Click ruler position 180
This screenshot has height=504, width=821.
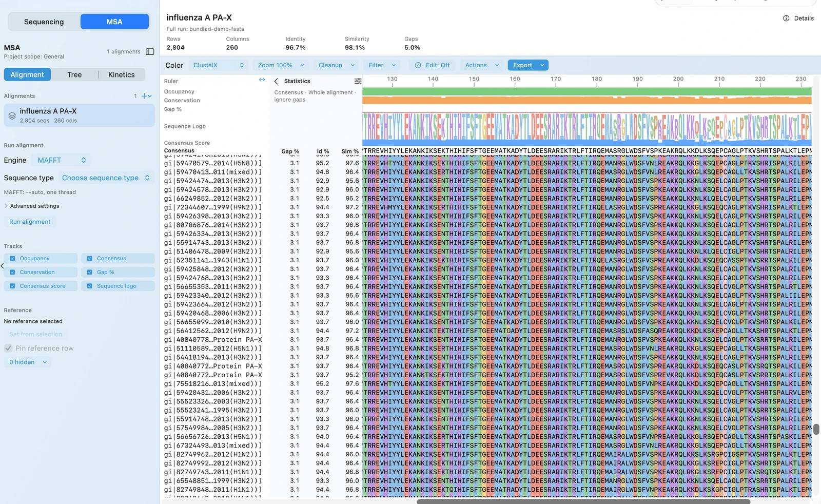tap(596, 79)
